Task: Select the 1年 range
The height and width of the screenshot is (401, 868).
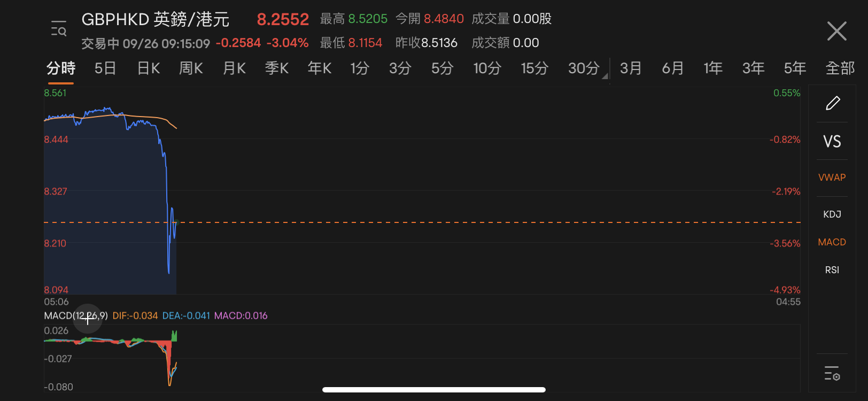Action: 713,68
